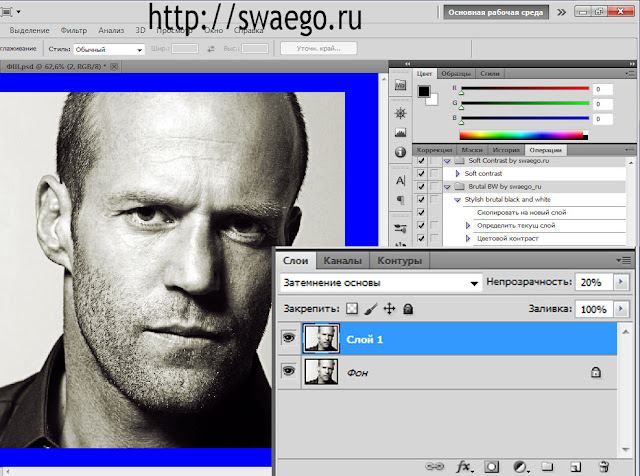Open the Фильтр menu

[73, 30]
